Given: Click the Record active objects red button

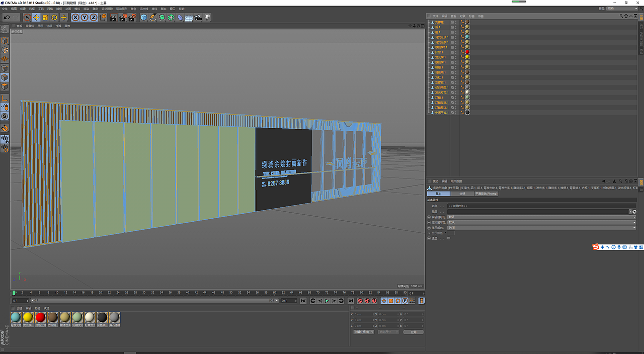Looking at the screenshot, I should [360, 301].
